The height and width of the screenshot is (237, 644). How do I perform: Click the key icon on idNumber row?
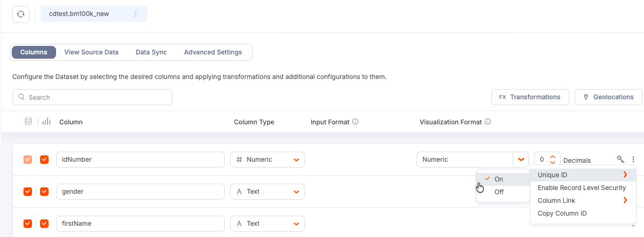(x=621, y=159)
